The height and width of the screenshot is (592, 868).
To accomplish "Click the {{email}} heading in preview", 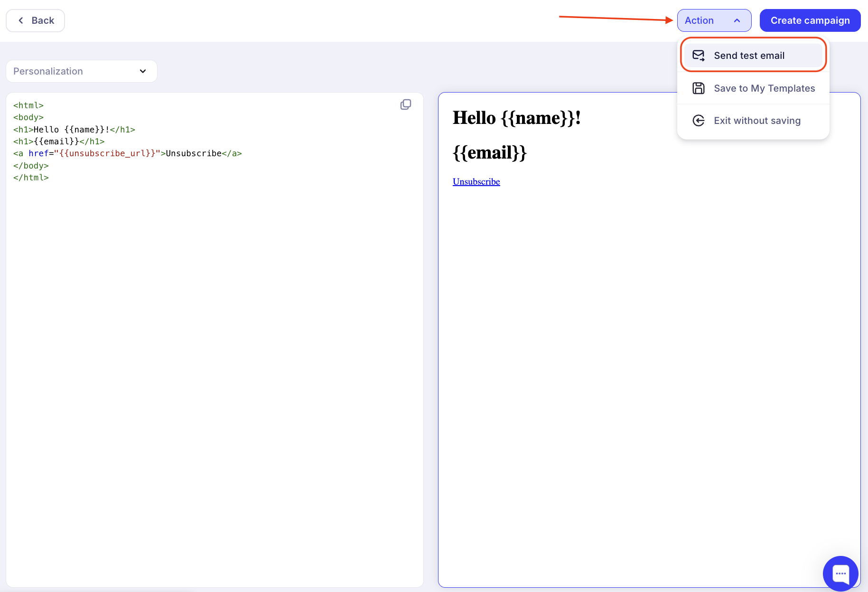I will tap(489, 153).
